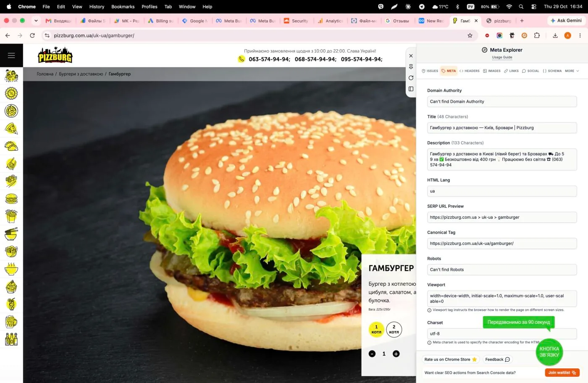This screenshot has width=588, height=383.
Task: Select the noodle bowl category icon
Action: click(x=11, y=234)
